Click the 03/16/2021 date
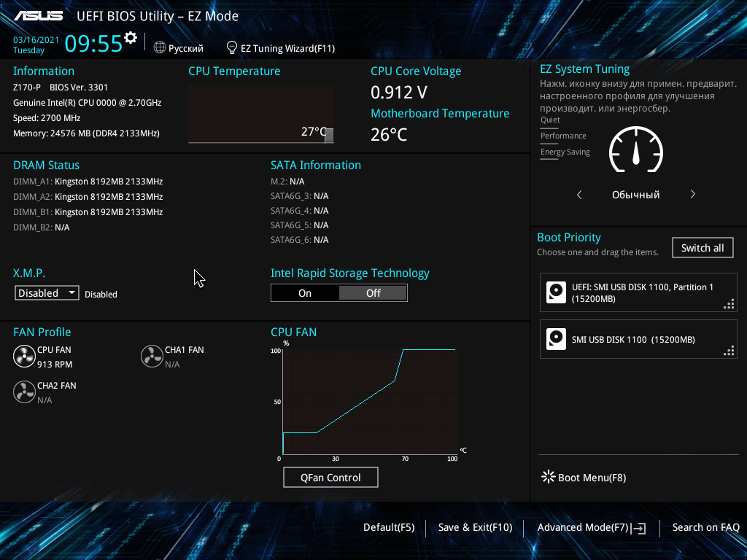747x560 pixels. tap(36, 40)
